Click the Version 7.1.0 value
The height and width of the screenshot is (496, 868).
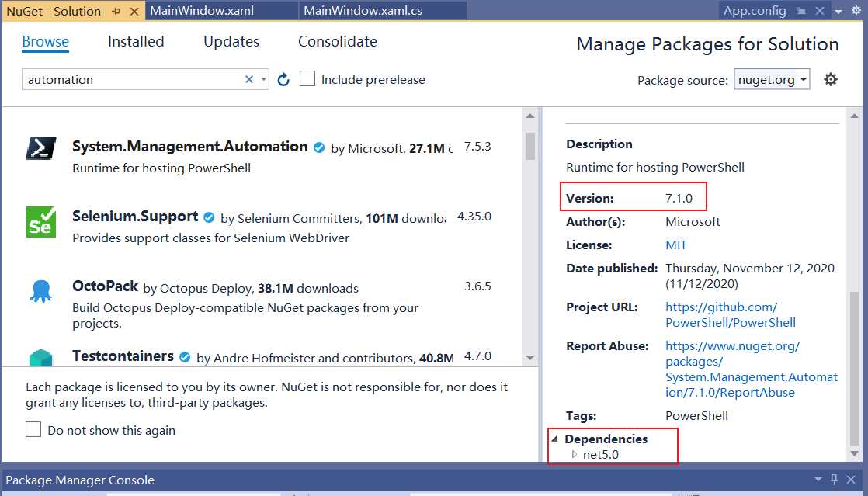tap(679, 198)
